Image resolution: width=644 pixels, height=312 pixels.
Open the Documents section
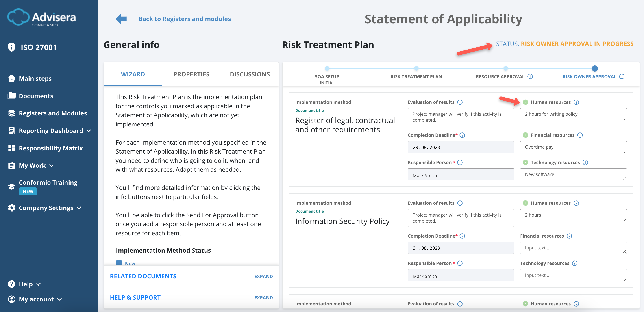[x=36, y=96]
